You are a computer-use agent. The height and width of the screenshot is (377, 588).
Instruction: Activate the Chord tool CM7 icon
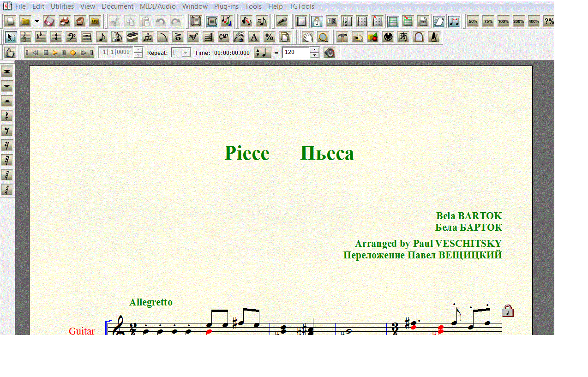(x=224, y=37)
